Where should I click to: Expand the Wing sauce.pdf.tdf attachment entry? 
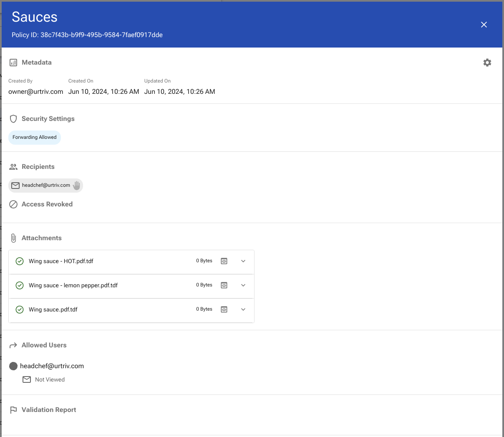243,309
